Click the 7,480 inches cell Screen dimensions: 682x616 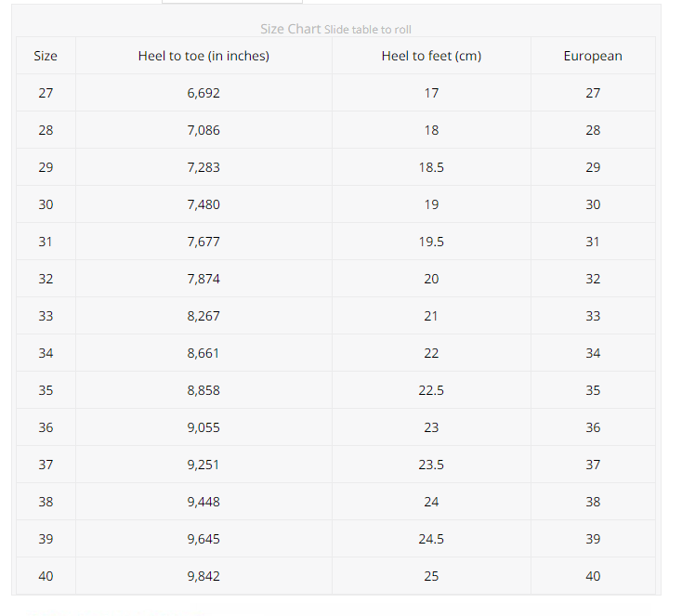(203, 204)
